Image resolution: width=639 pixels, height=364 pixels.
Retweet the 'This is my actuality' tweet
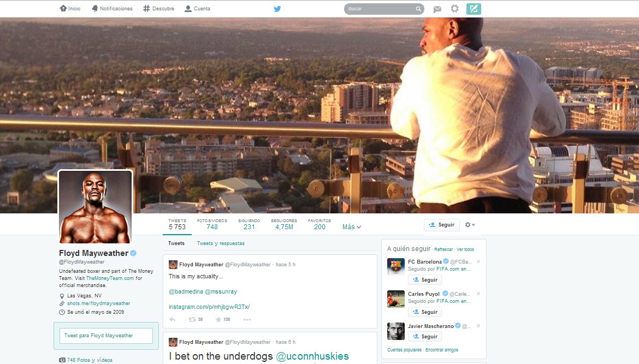[192, 319]
